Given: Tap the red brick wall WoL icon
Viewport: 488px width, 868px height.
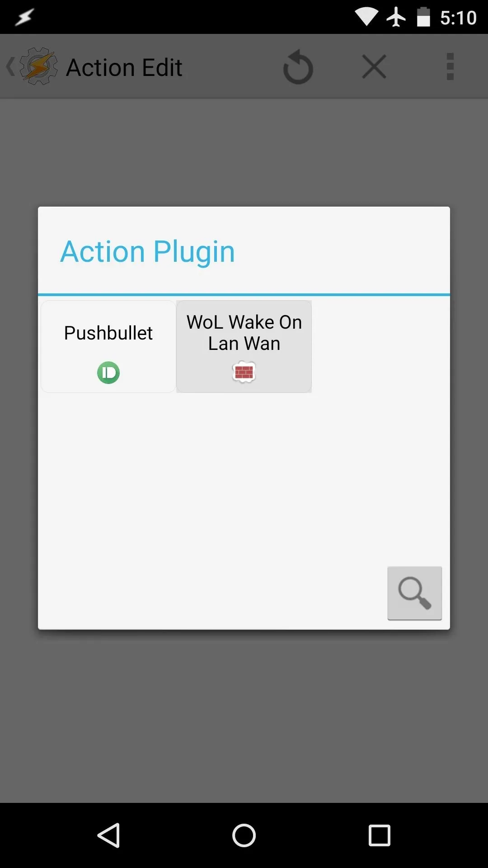Looking at the screenshot, I should tap(244, 372).
